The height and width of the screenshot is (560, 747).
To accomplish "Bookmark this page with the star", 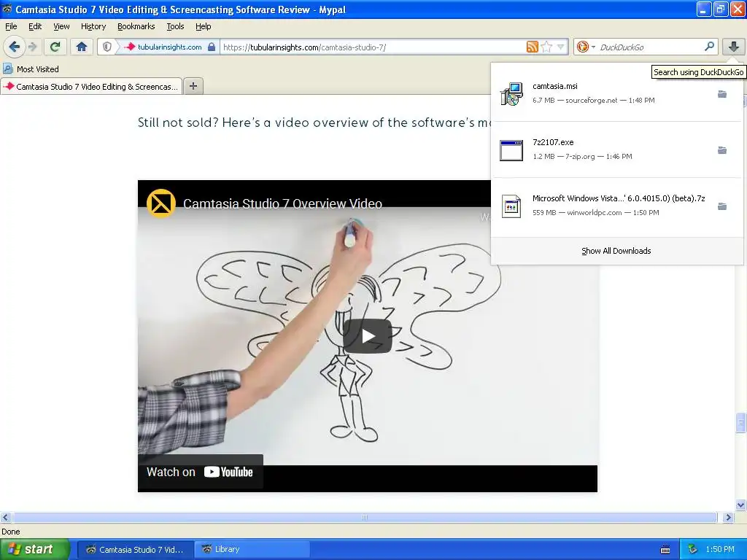I will tap(546, 47).
